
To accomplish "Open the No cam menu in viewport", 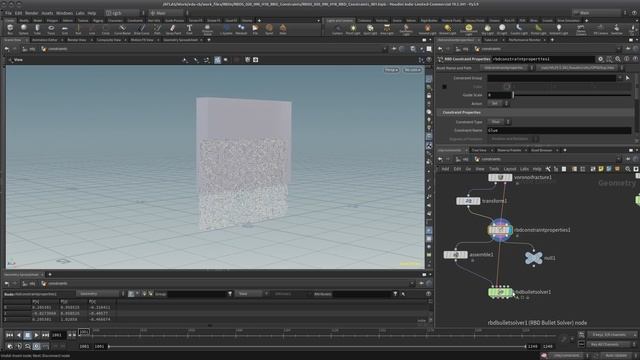I will (x=412, y=70).
